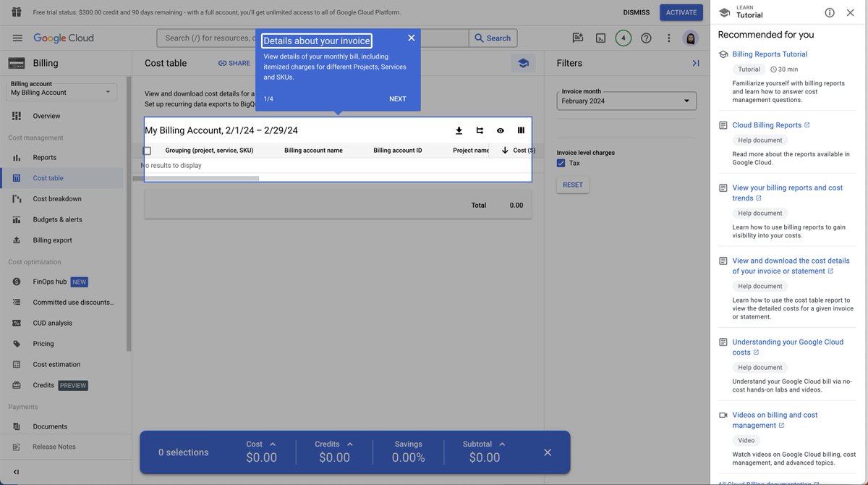Tick the select-all checkbox in table header

(147, 151)
